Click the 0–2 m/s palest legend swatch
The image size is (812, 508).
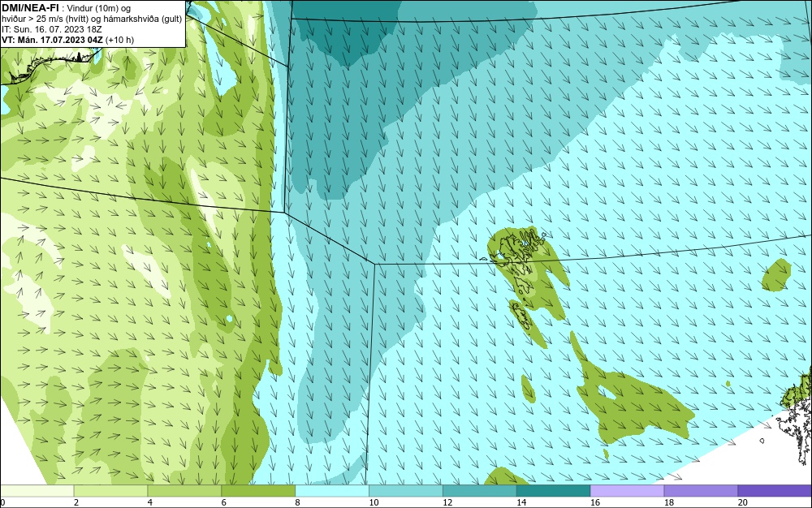37,491
